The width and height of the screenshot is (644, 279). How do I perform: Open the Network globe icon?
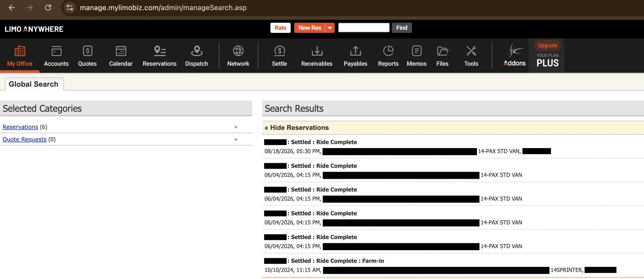point(238,51)
